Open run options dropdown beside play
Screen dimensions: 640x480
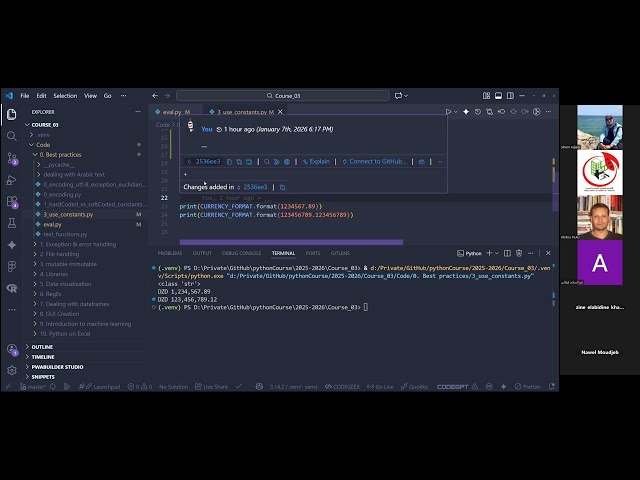point(456,112)
